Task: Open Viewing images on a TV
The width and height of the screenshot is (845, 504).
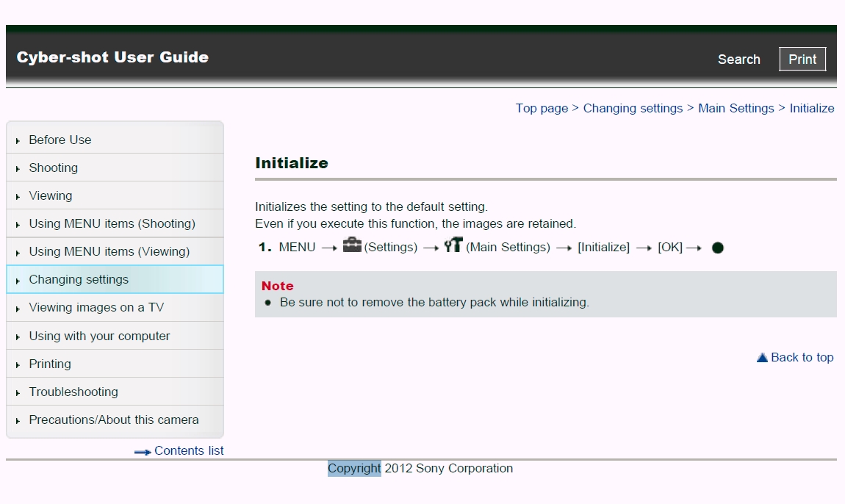Action: click(x=96, y=307)
